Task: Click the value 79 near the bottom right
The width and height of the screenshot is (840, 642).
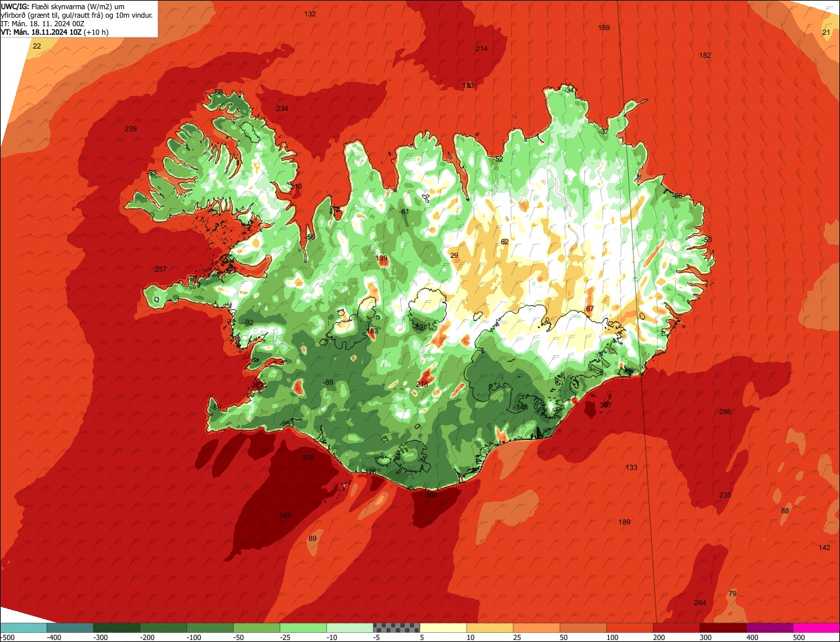Action: (x=732, y=593)
